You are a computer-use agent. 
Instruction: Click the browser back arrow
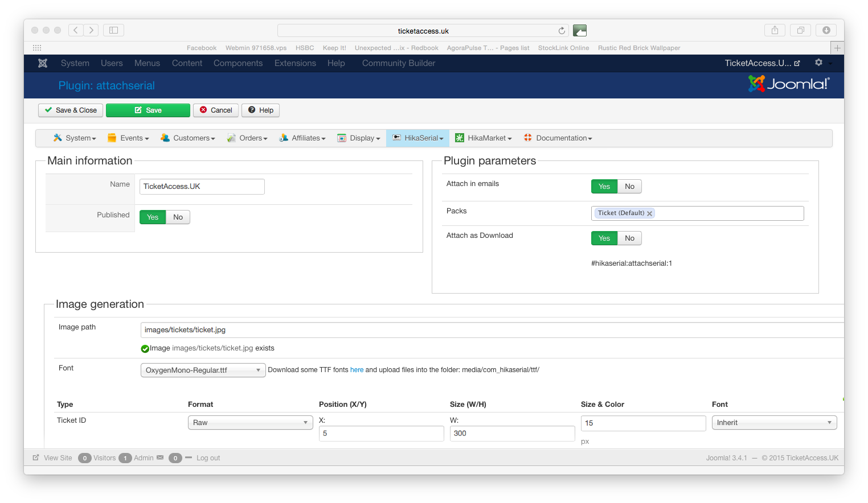[76, 30]
